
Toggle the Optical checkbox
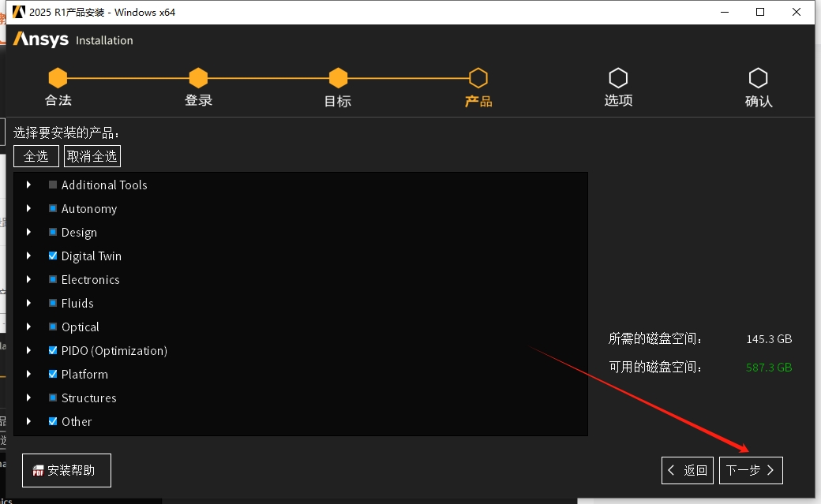(x=53, y=327)
